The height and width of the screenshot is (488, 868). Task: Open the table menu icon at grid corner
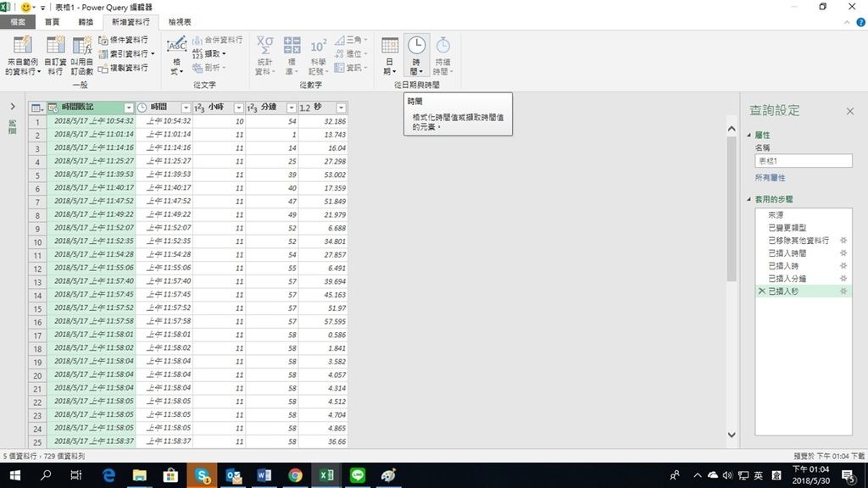click(37, 108)
